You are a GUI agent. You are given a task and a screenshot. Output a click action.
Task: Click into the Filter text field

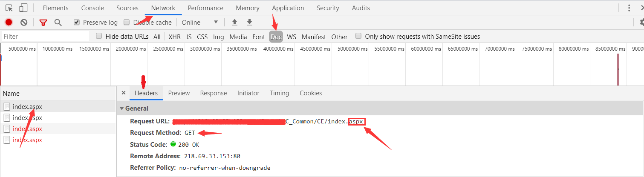coord(46,37)
